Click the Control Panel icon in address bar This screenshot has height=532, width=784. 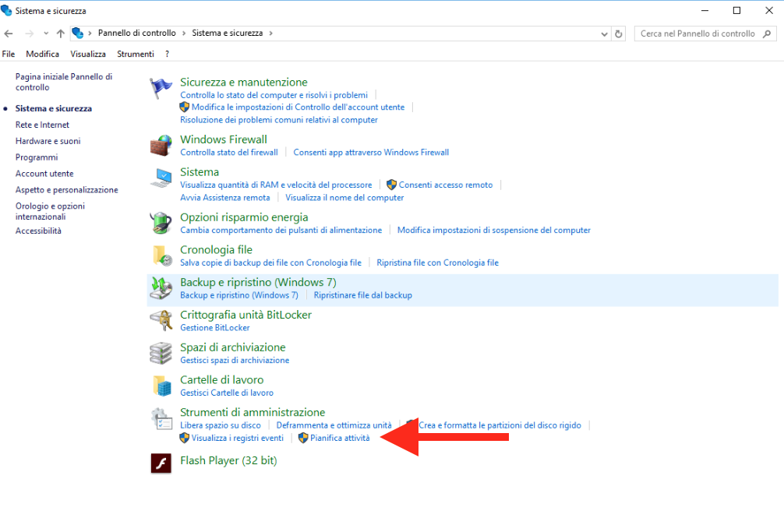(x=77, y=33)
